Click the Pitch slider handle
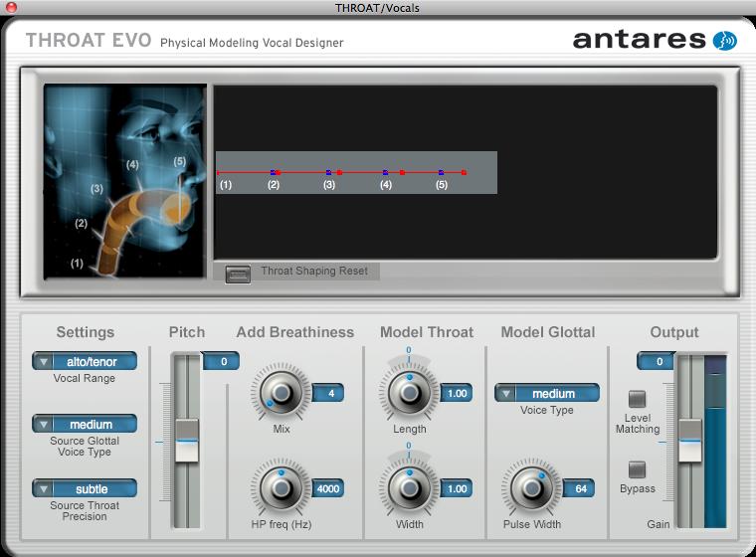 187,441
